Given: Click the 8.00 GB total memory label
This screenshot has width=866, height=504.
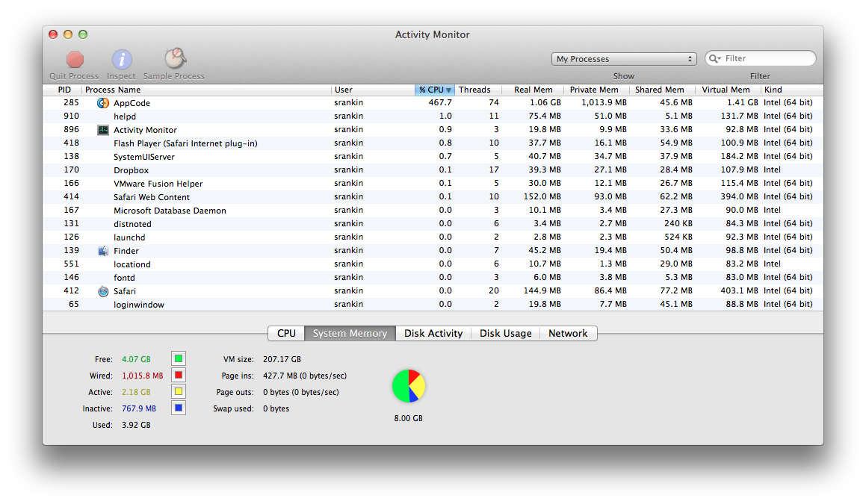Looking at the screenshot, I should [x=408, y=418].
